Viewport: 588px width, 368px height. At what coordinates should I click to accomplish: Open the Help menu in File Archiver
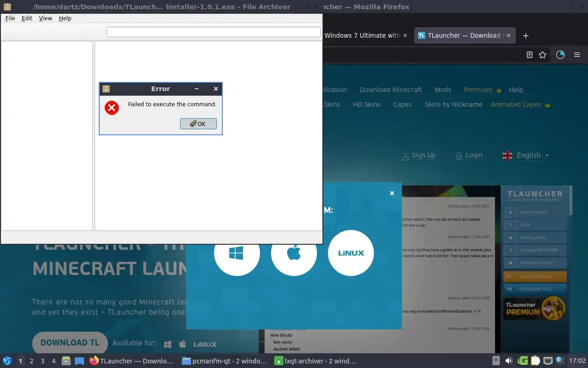point(65,18)
